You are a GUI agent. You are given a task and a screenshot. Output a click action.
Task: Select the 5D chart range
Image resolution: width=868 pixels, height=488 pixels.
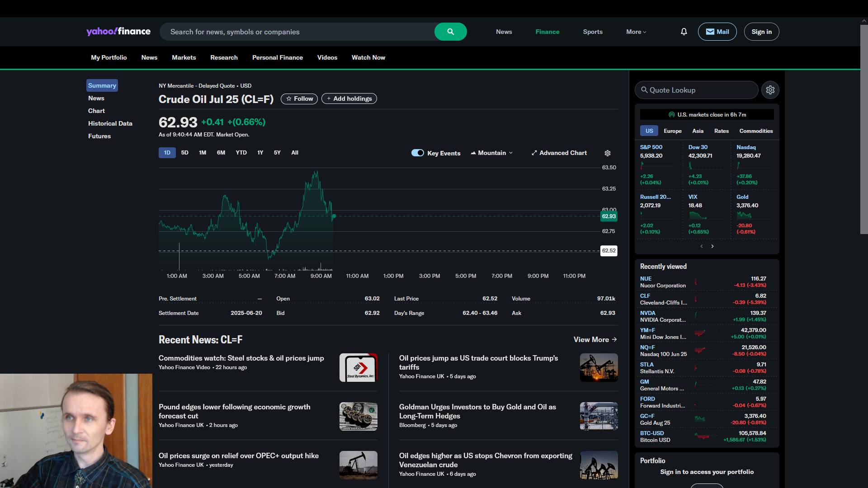(x=184, y=153)
